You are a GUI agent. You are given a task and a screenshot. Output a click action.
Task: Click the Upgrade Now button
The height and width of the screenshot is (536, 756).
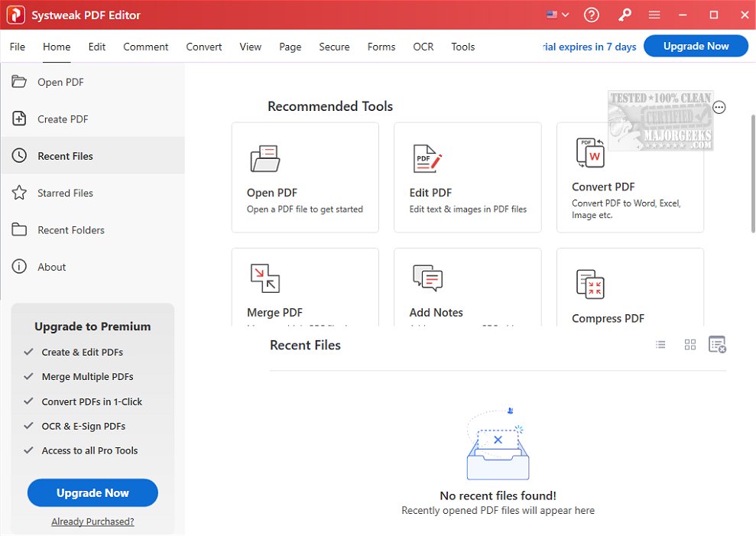point(696,46)
